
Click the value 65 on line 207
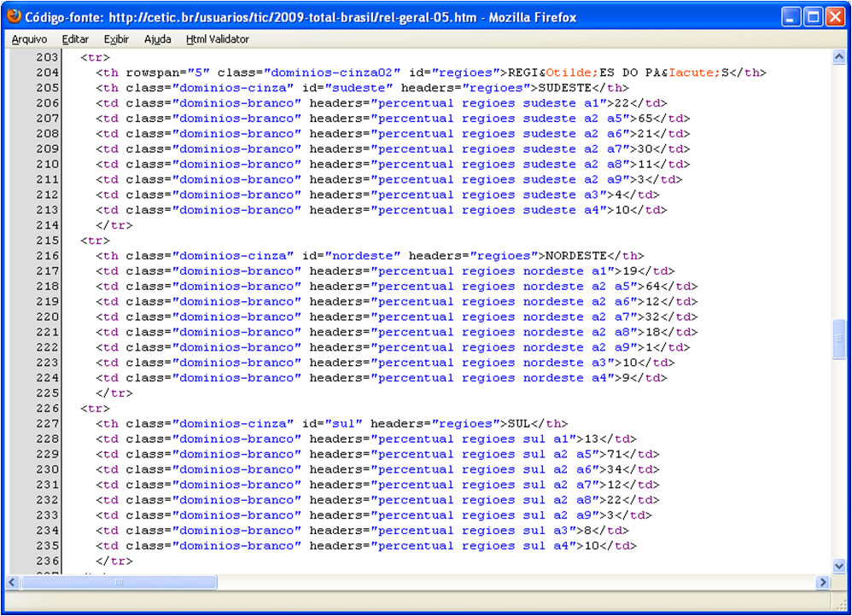pos(645,118)
